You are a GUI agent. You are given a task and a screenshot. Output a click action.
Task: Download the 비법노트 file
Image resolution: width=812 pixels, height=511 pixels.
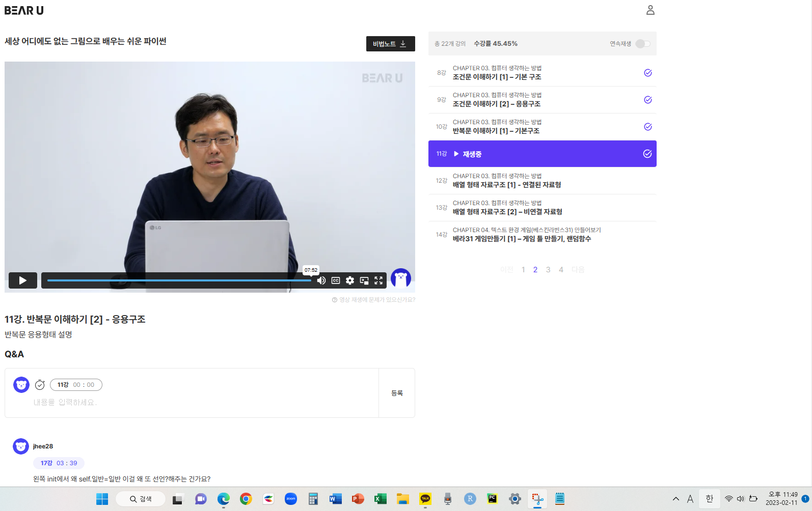pyautogui.click(x=391, y=44)
